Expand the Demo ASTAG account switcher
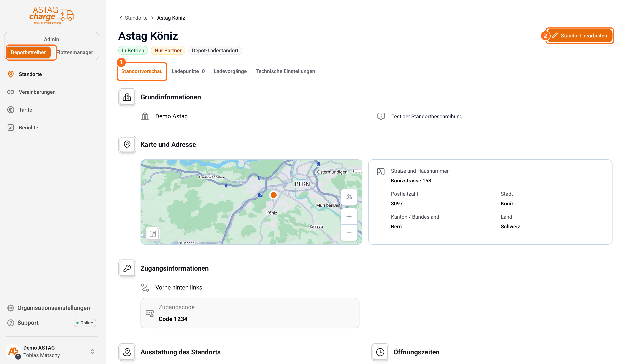This screenshot has height=364, width=624. tap(92, 351)
